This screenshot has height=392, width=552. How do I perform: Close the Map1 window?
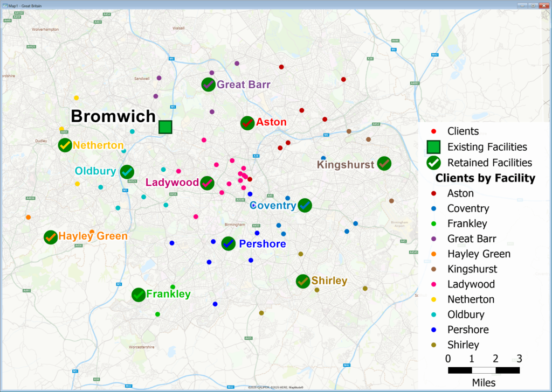pyautogui.click(x=544, y=5)
